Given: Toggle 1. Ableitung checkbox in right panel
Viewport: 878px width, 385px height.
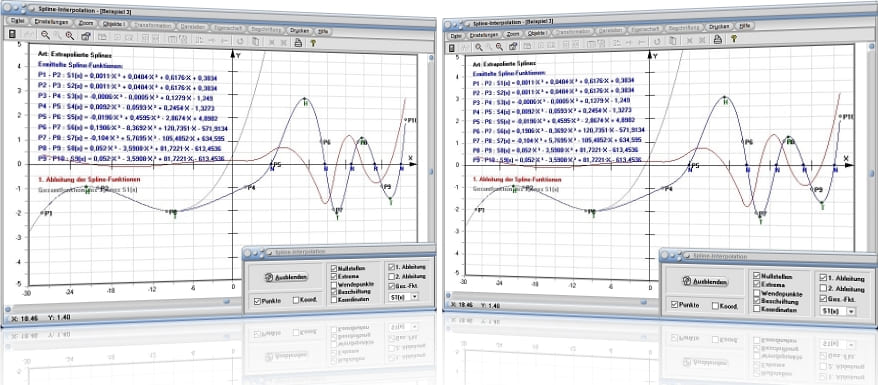Looking at the screenshot, I should (823, 278).
